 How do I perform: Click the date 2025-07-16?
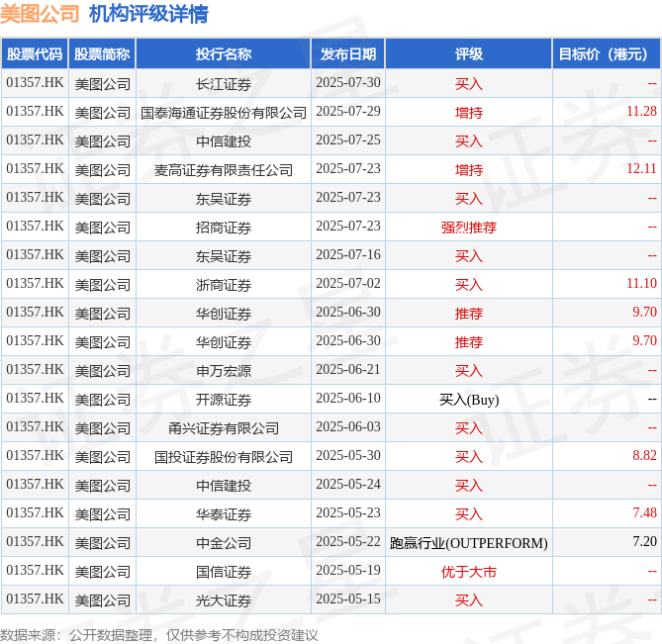point(348,254)
